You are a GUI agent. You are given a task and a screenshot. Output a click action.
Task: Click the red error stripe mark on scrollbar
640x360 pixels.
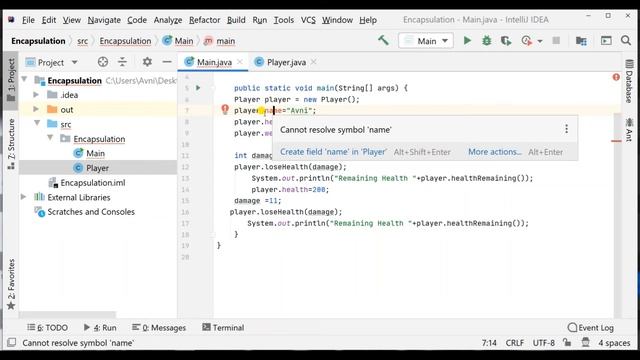[616, 141]
